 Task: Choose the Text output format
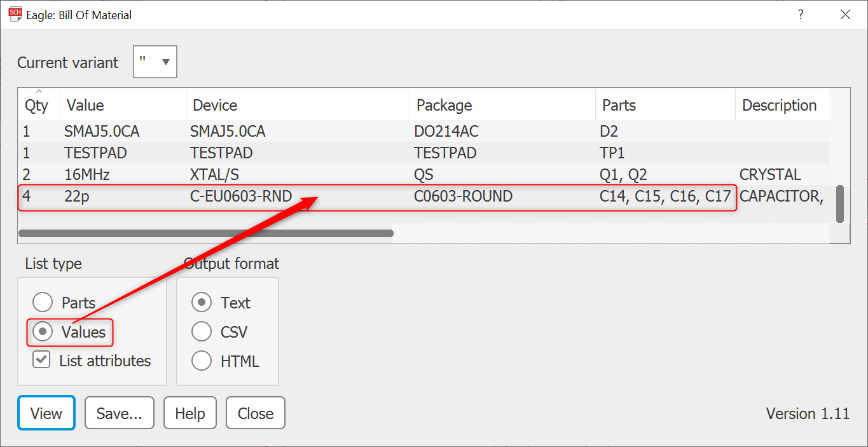pos(202,303)
